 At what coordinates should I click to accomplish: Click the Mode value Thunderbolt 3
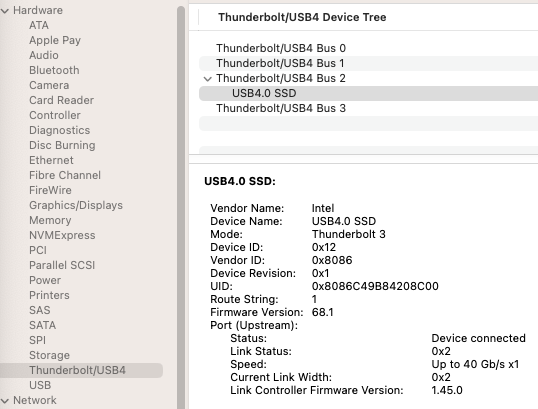(x=349, y=234)
